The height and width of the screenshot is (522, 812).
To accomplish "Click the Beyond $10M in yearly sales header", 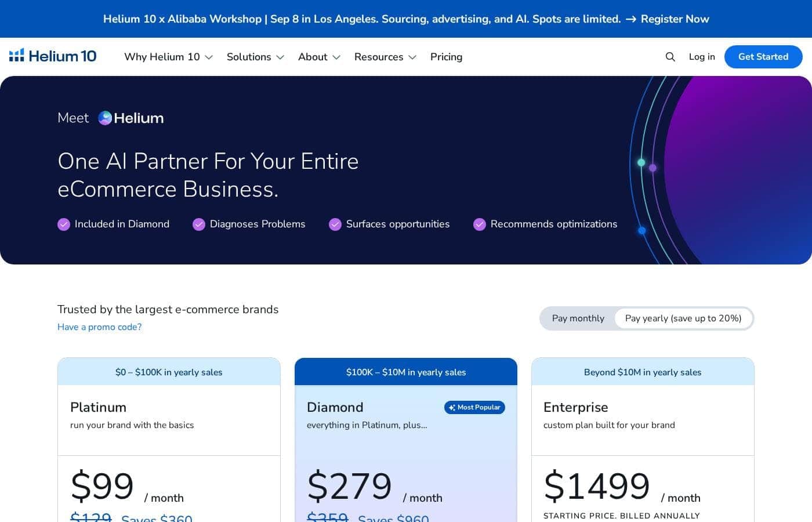I will point(643,372).
